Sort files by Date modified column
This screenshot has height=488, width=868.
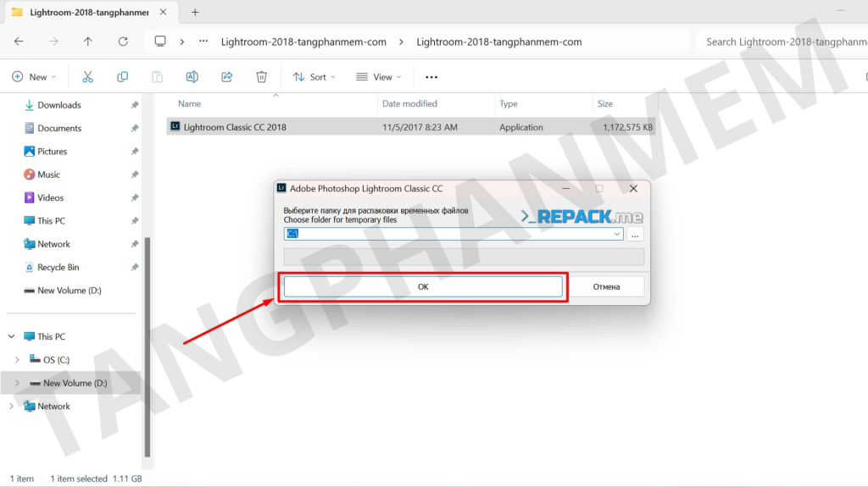[x=409, y=103]
